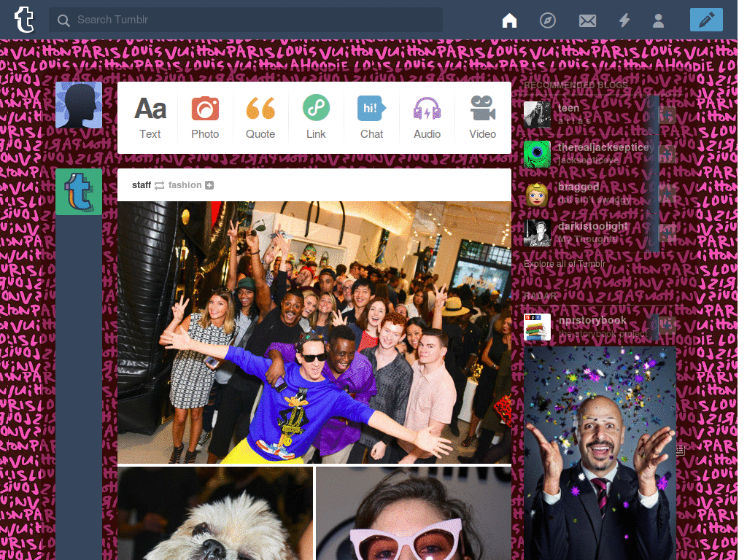Open the white sunglasses woman photo

point(414,513)
